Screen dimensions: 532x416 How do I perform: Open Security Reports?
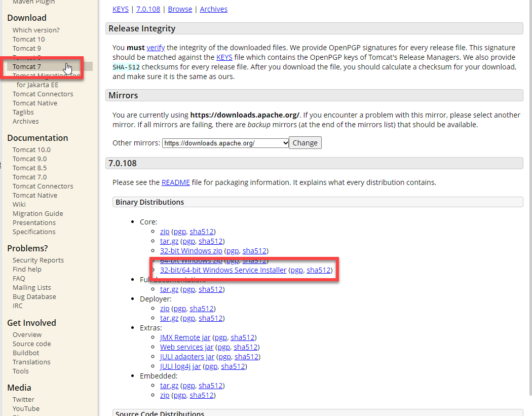pyautogui.click(x=38, y=260)
